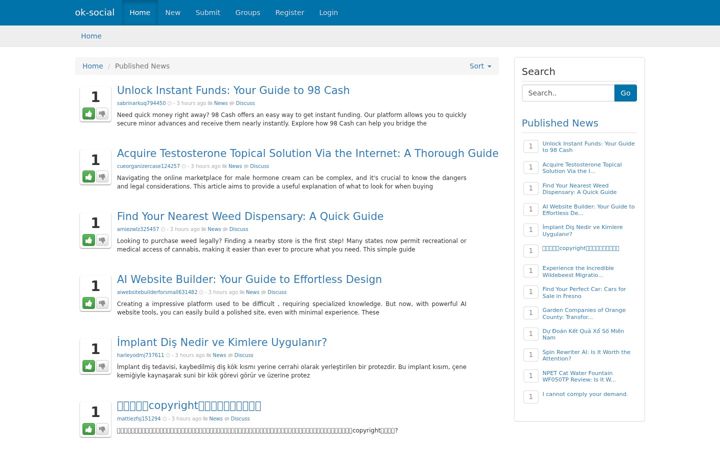Open the Submit page from navbar

pos(208,12)
